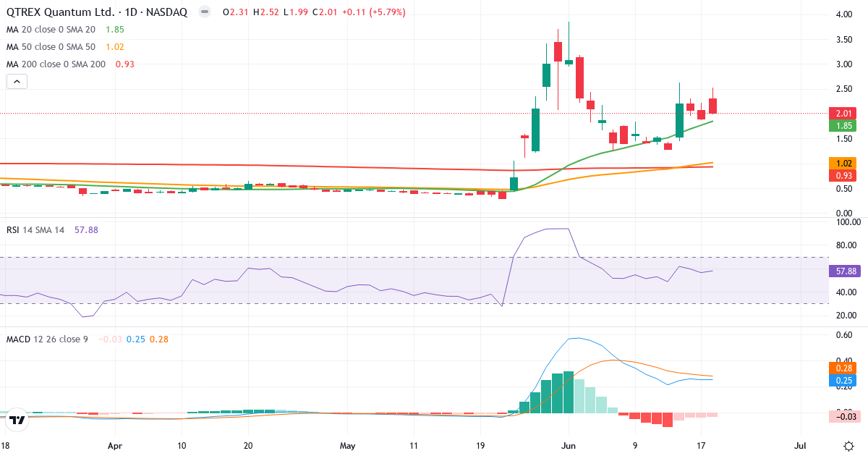Click the MA 200 value 0.93 in legend

pos(124,64)
